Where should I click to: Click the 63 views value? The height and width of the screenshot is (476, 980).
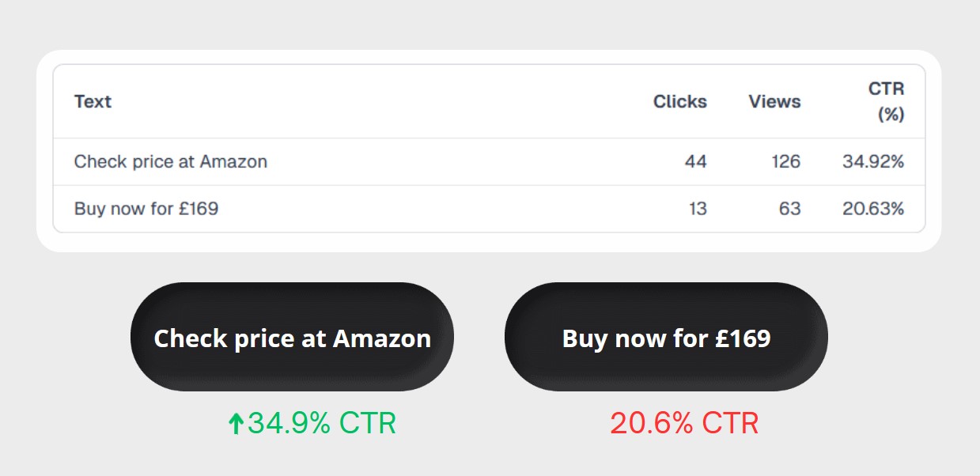(x=789, y=209)
